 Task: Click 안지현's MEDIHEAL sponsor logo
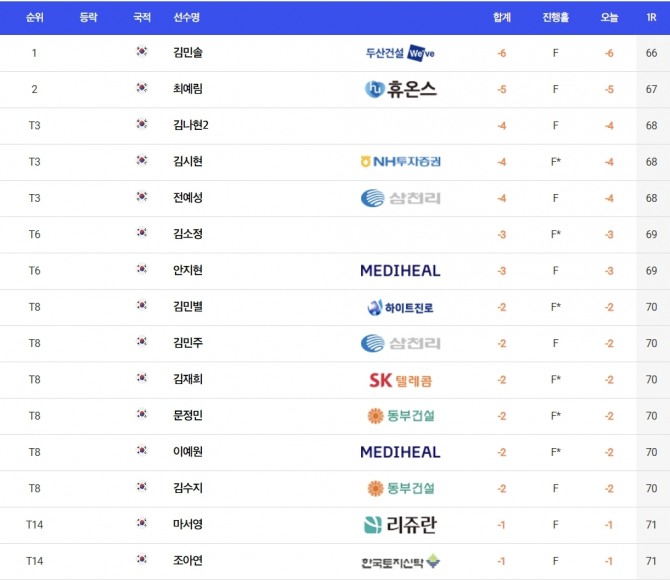400,270
